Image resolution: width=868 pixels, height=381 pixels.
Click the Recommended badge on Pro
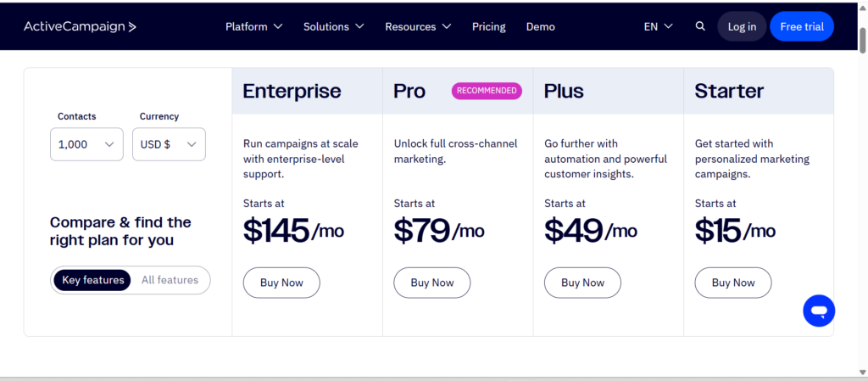click(487, 91)
